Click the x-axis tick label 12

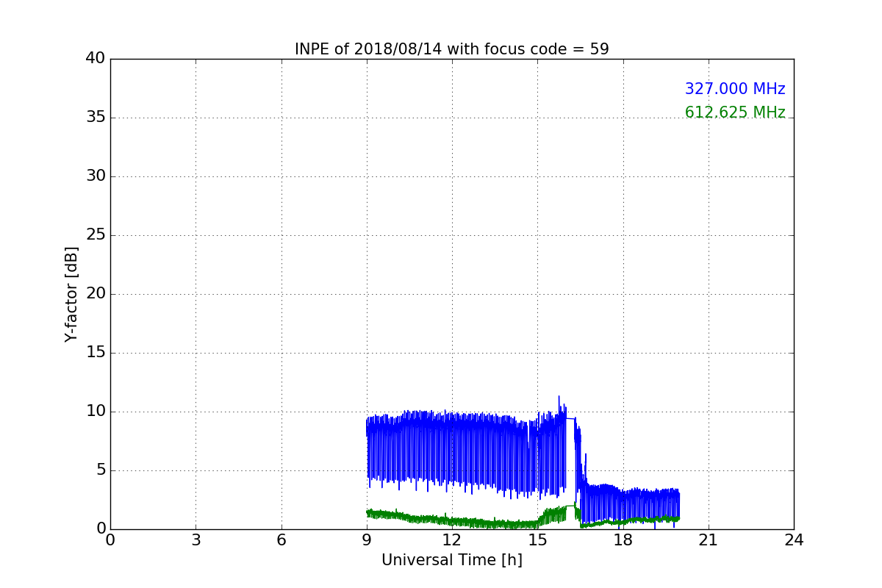point(452,540)
